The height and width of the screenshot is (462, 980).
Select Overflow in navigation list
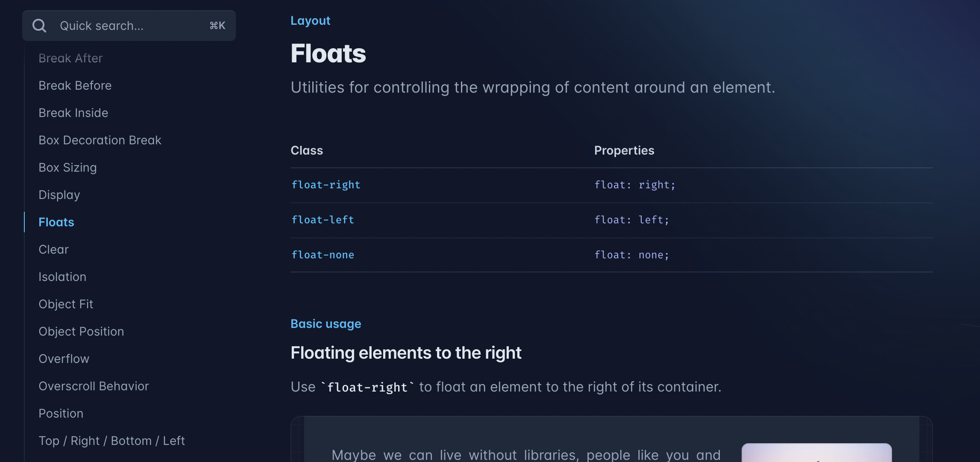64,359
